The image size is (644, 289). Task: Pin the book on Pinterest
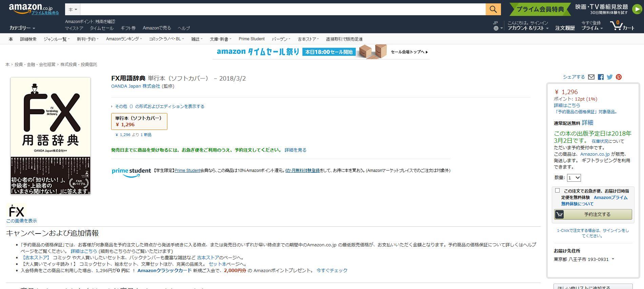[619, 77]
